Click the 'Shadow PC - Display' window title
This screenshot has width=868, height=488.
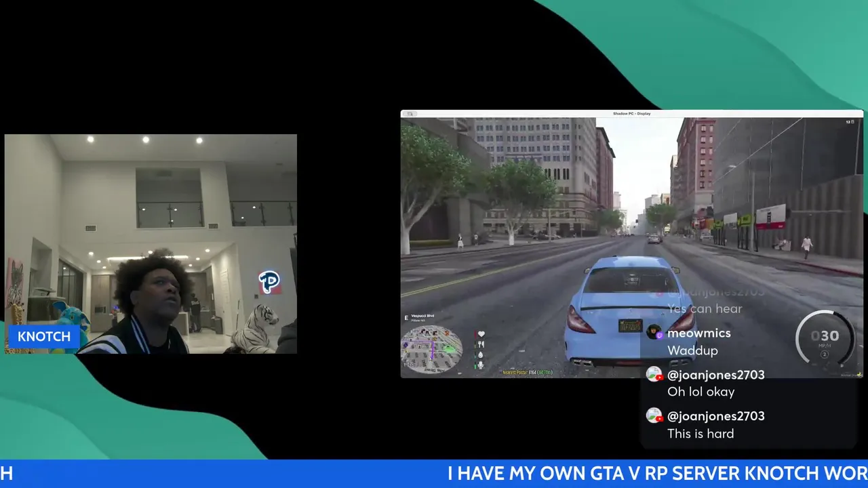[x=631, y=114]
